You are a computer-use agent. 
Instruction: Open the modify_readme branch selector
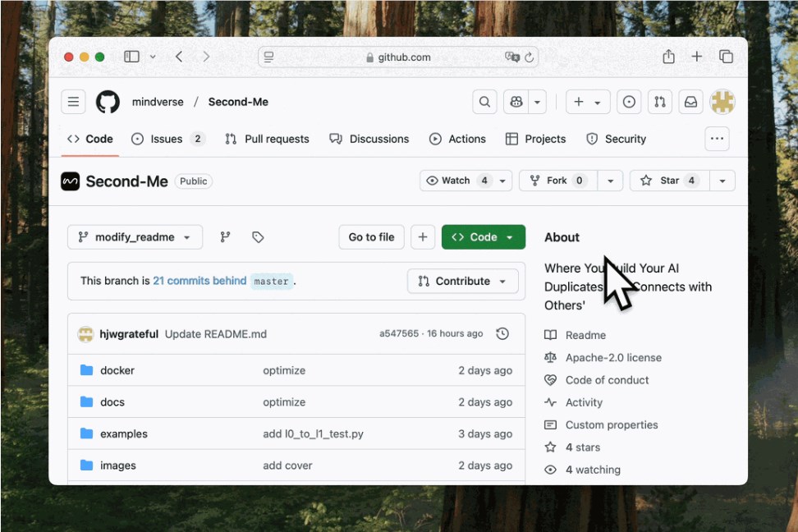(x=135, y=237)
